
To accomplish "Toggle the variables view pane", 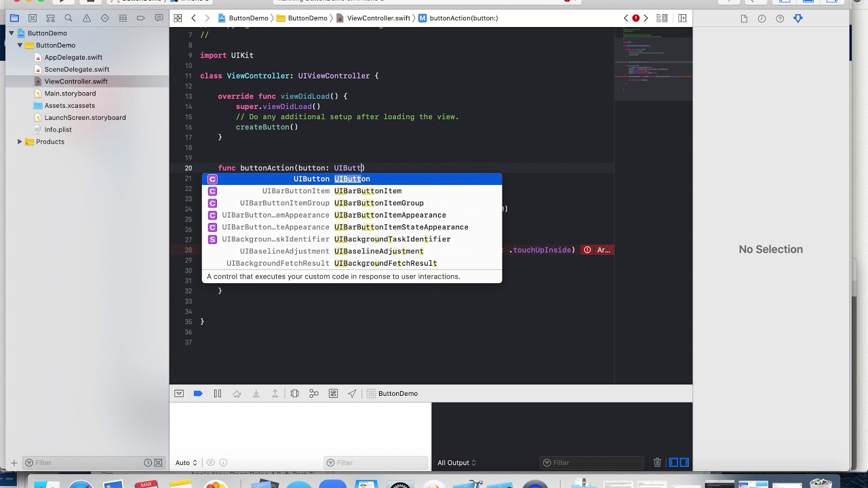I will 673,463.
